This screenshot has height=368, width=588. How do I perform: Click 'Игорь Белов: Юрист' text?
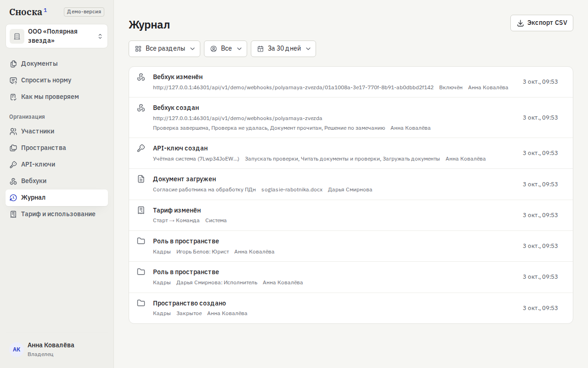(203, 252)
